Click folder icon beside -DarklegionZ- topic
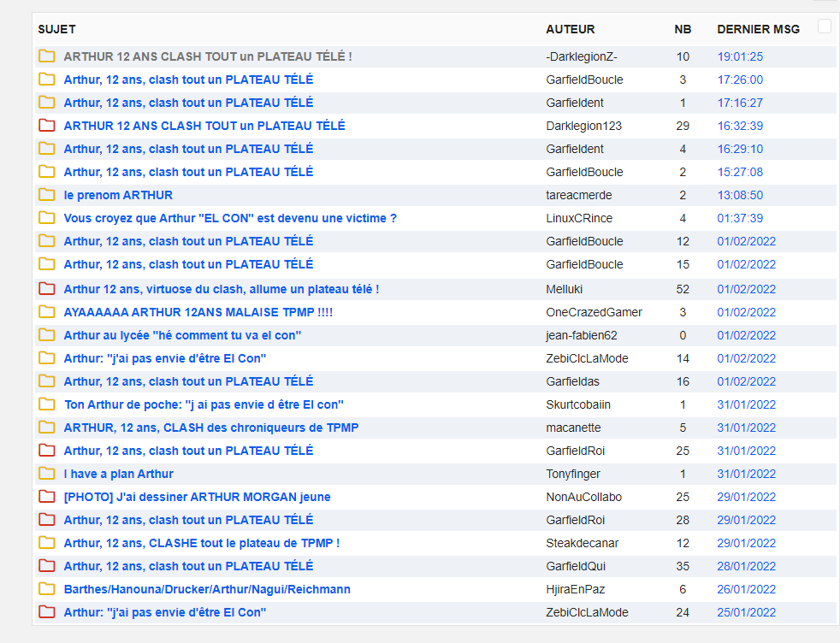This screenshot has width=840, height=643. [46, 56]
